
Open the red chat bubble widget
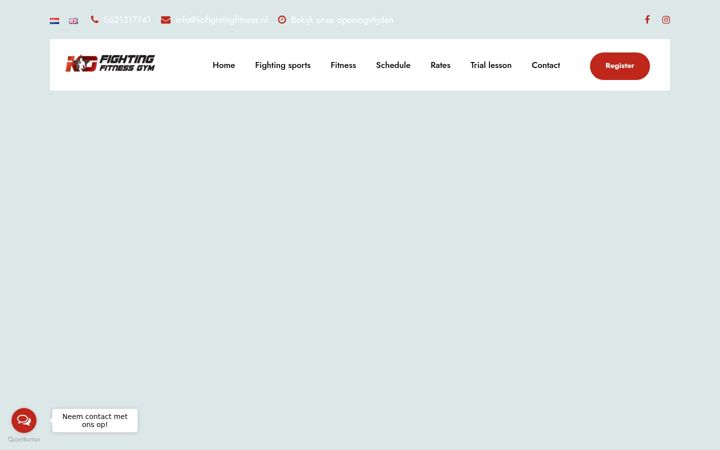(x=24, y=420)
